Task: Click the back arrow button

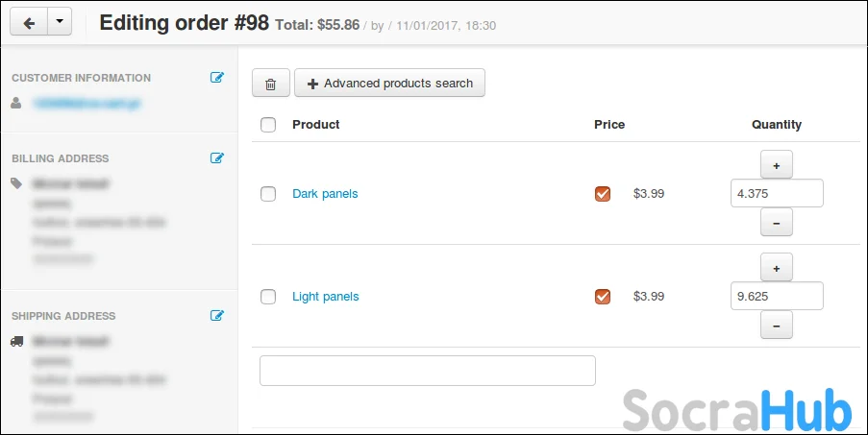Action: tap(28, 21)
